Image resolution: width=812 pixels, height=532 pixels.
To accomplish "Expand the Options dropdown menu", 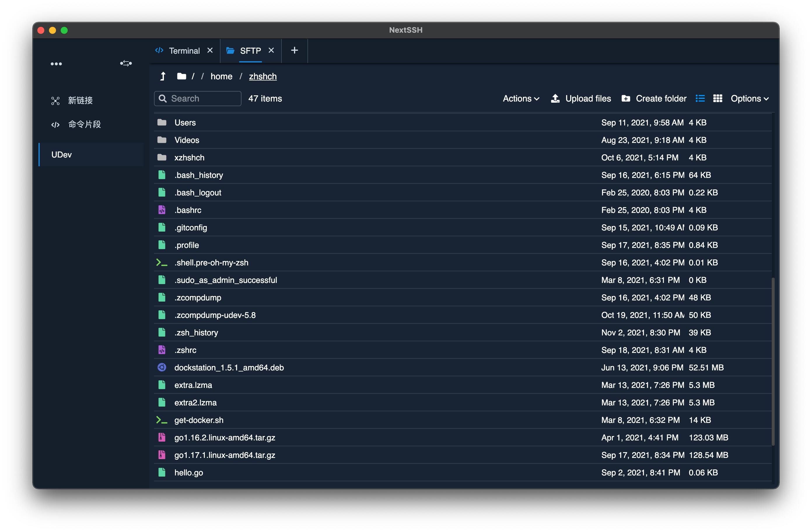I will pos(749,99).
